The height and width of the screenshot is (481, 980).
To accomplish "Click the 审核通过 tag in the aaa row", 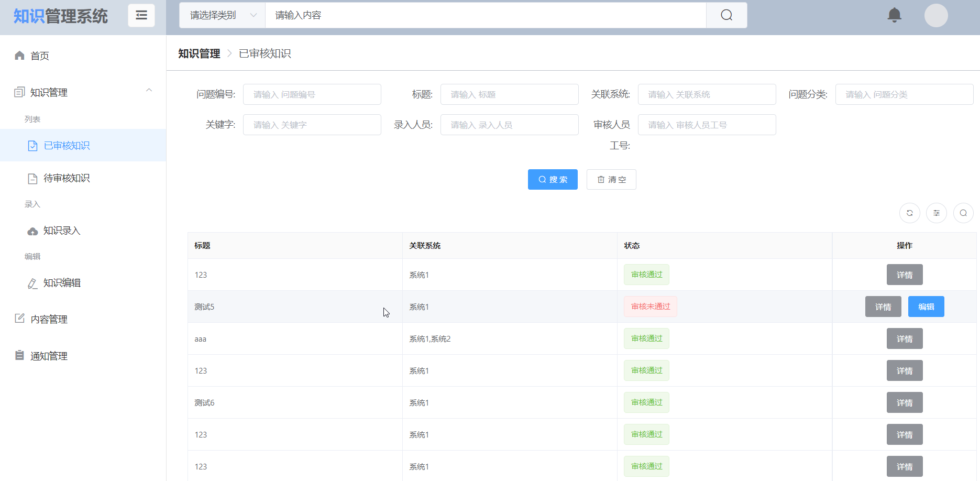I will click(x=646, y=338).
